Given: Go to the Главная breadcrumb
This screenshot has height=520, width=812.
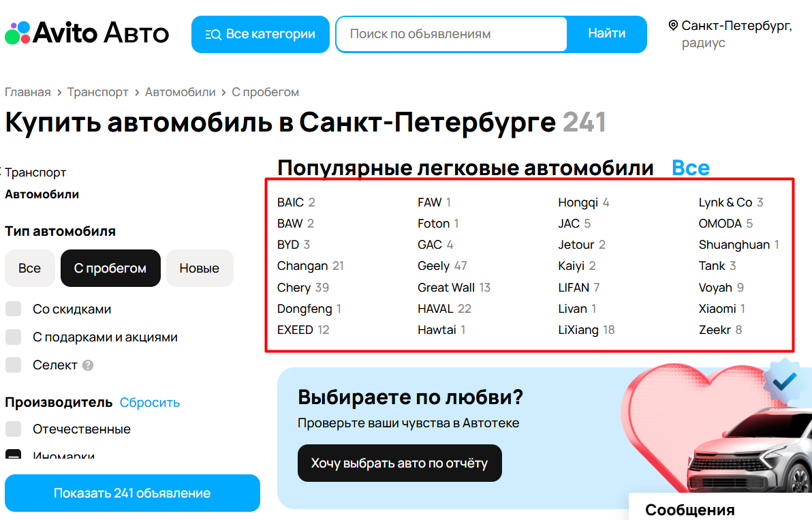Looking at the screenshot, I should [28, 92].
